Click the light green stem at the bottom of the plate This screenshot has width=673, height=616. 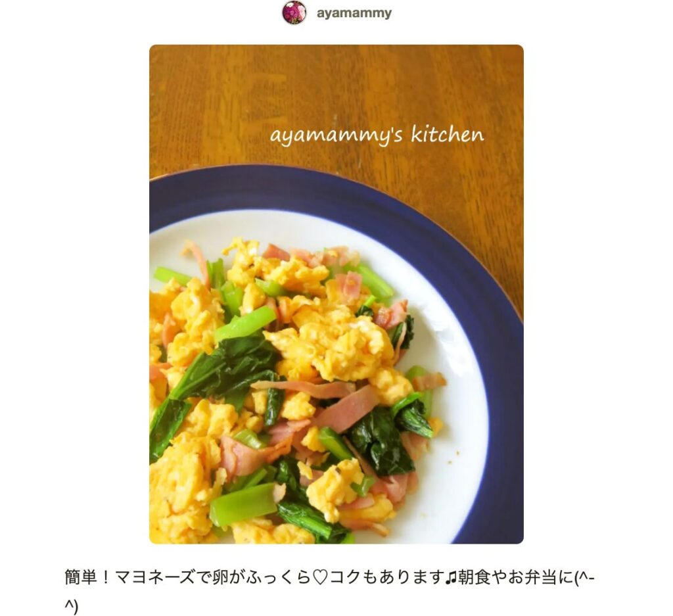pyautogui.click(x=243, y=504)
